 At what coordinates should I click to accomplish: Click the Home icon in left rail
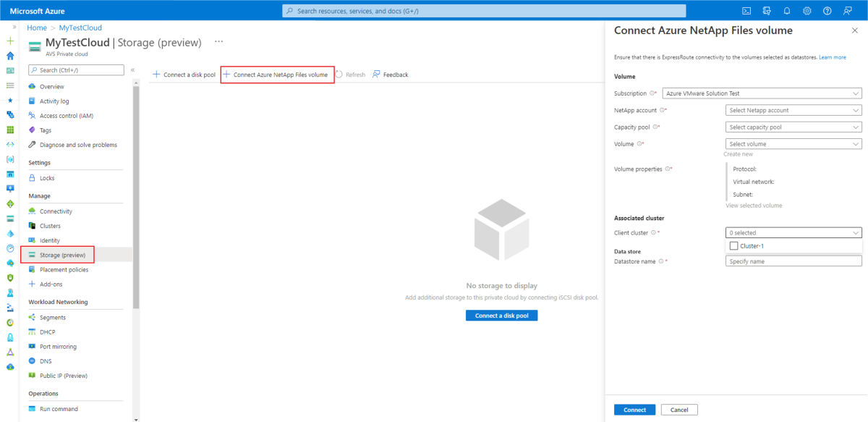tap(10, 56)
